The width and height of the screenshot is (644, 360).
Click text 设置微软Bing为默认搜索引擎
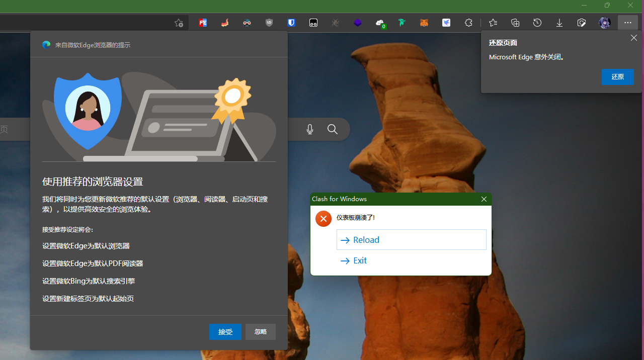[89, 281]
